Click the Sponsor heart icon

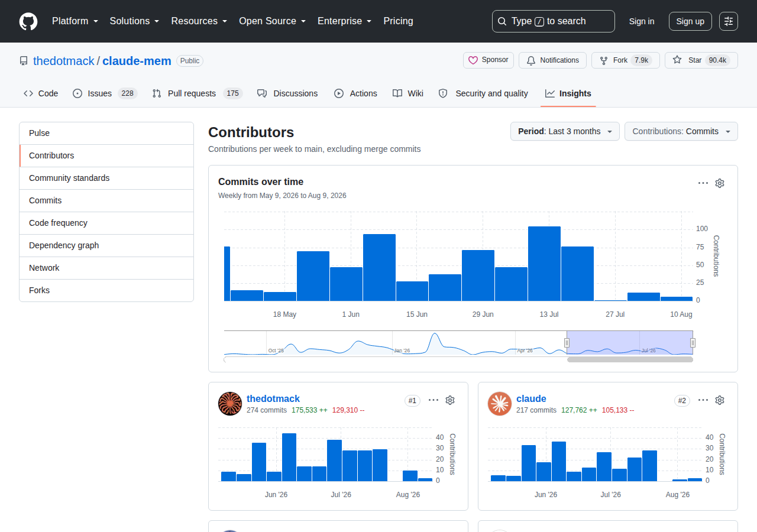(473, 60)
